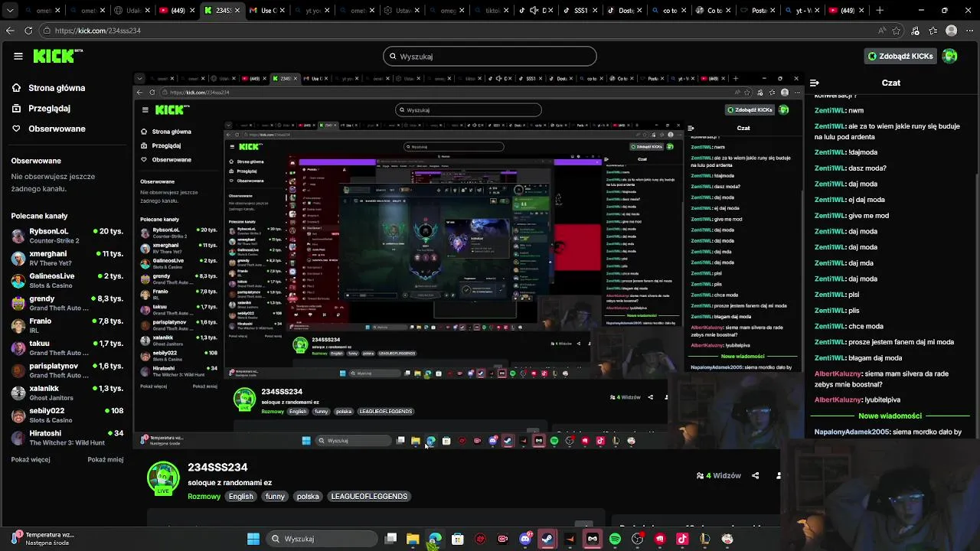Open the Franio IRL channel

point(67,325)
